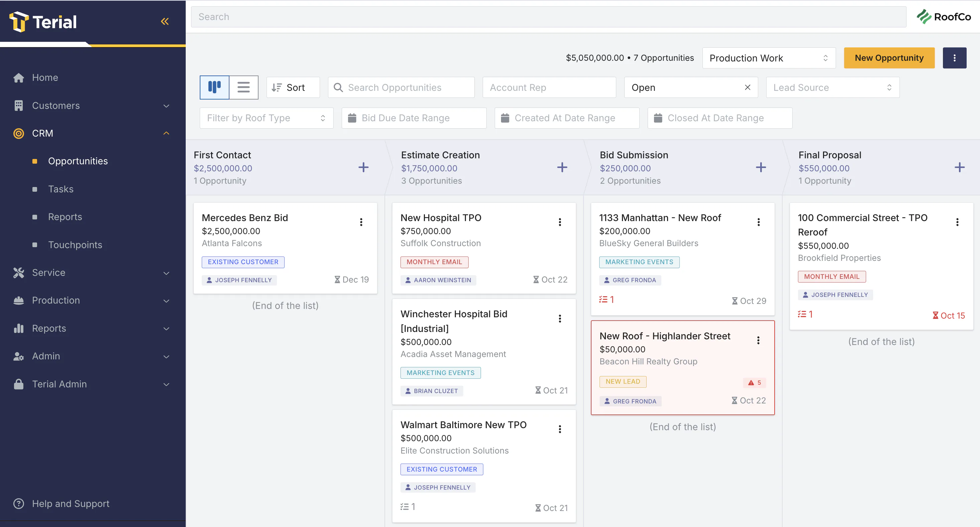Image resolution: width=980 pixels, height=527 pixels.
Task: Open the Bid Due Date Range picker
Action: (414, 118)
